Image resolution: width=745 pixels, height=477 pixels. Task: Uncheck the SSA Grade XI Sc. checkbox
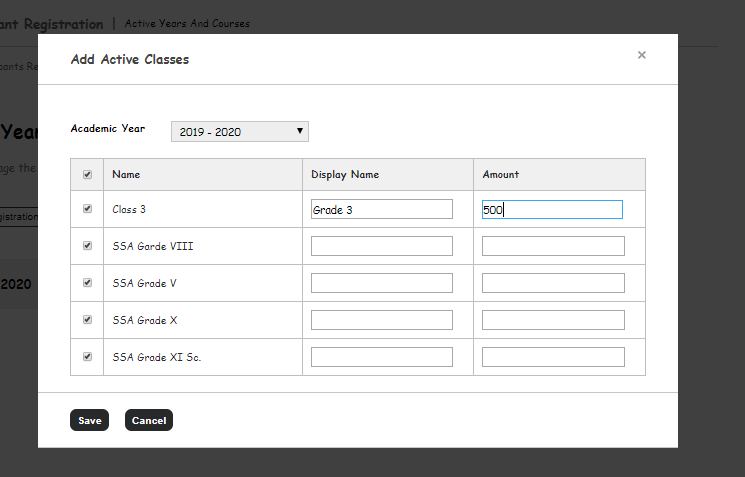87,357
